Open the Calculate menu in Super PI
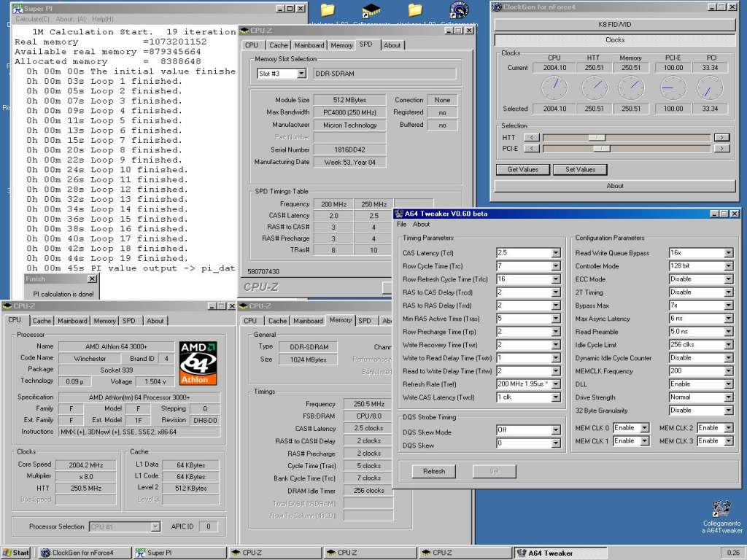 tap(32, 19)
